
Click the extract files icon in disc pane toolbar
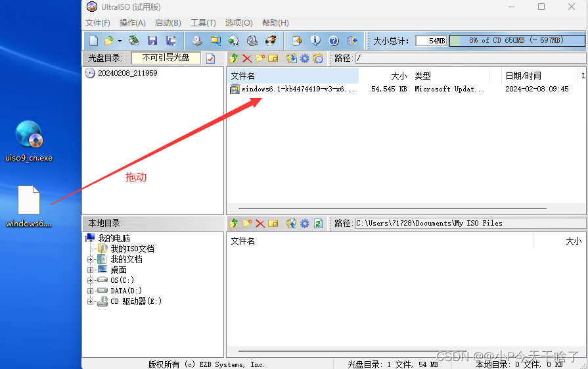pos(292,58)
